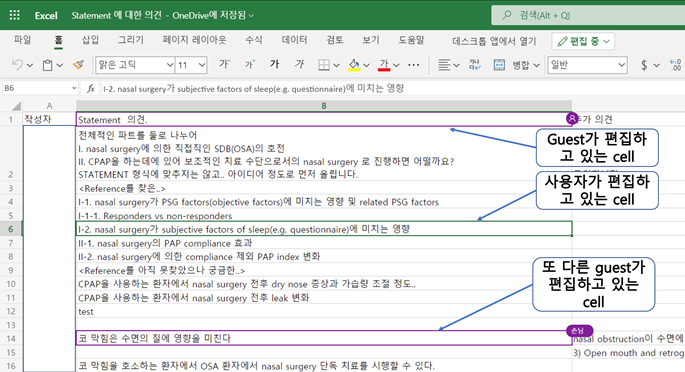Open the 도움말 tab
Viewport: 685px width, 372px height.
tap(411, 40)
